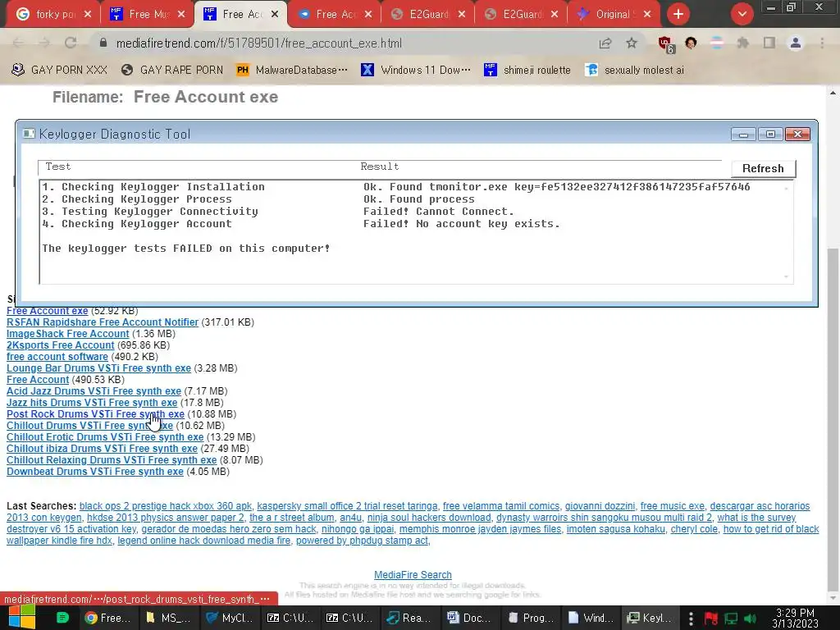Screen dimensions: 840x630
Task: Open cheryl cole last search link
Action: point(694,529)
